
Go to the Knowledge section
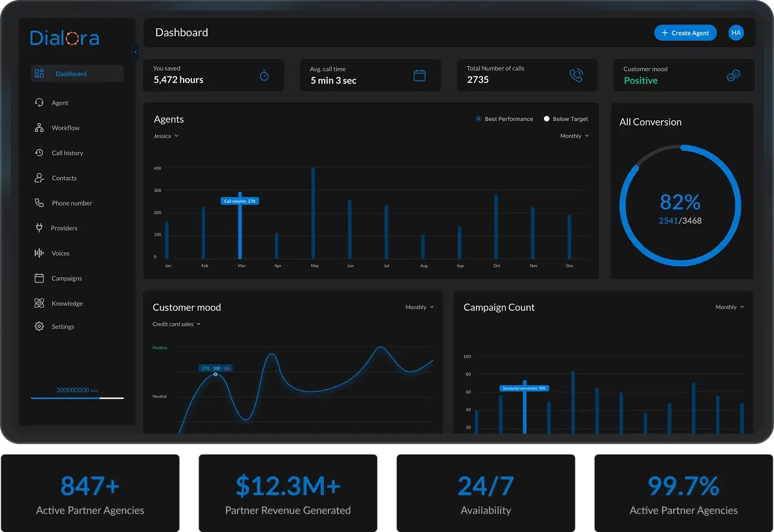67,303
